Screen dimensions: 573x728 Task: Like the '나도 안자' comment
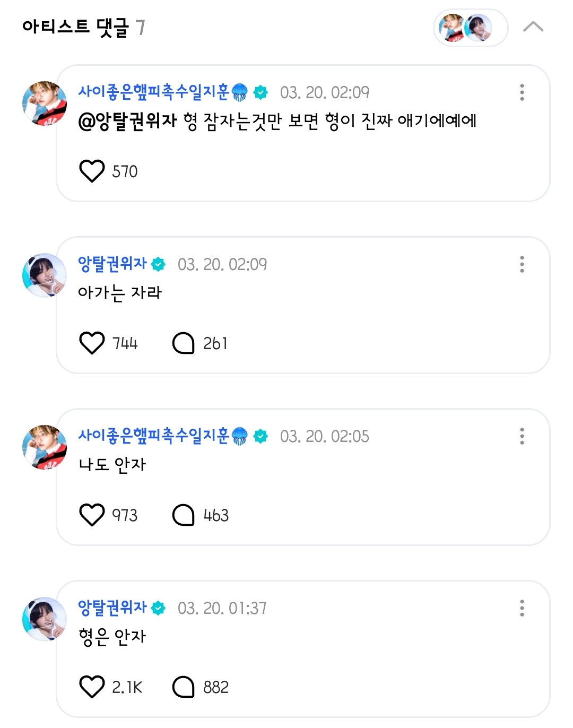point(92,515)
